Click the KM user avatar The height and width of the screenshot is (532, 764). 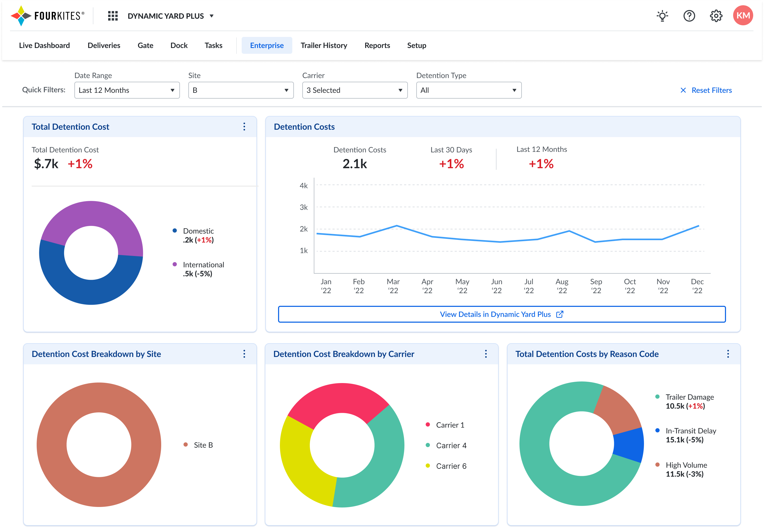[x=743, y=16]
